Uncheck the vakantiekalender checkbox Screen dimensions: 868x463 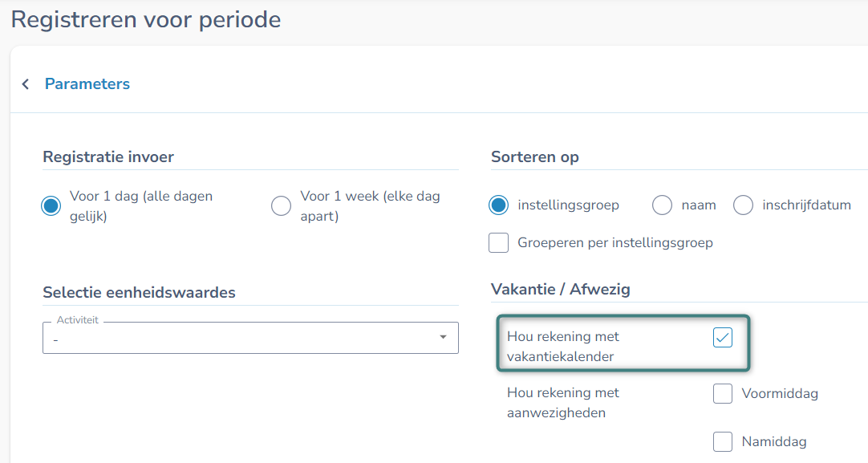click(723, 338)
